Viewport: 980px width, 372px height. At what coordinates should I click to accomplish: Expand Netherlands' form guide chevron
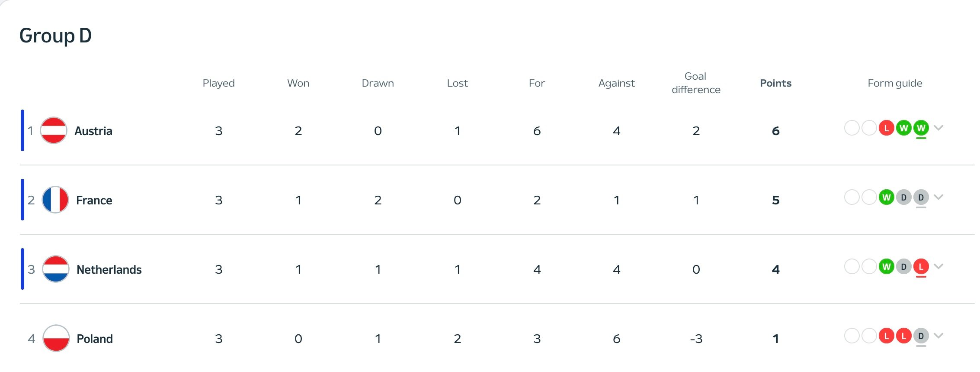coord(938,266)
